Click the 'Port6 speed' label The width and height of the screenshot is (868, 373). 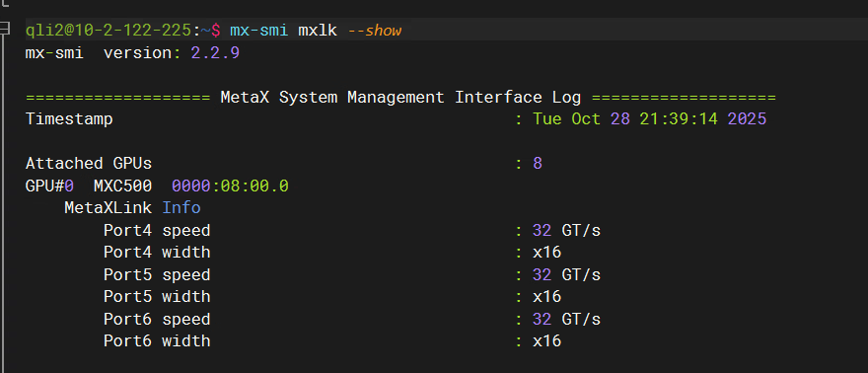(157, 320)
